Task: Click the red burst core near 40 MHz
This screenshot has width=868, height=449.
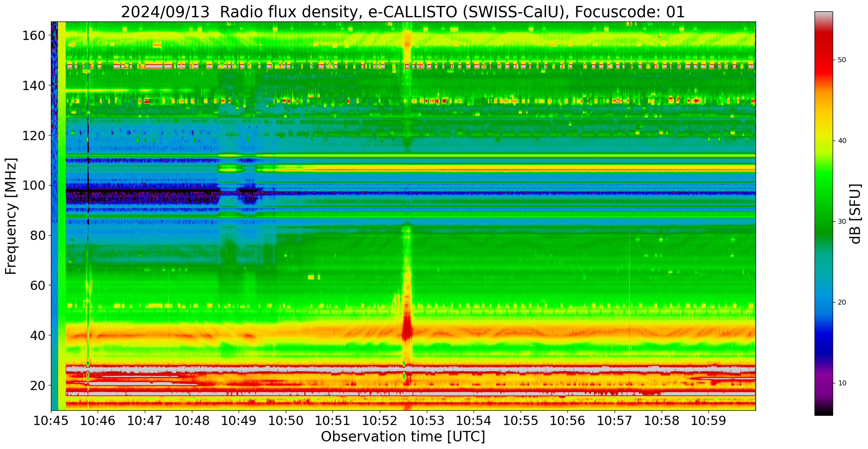Action: [x=407, y=328]
